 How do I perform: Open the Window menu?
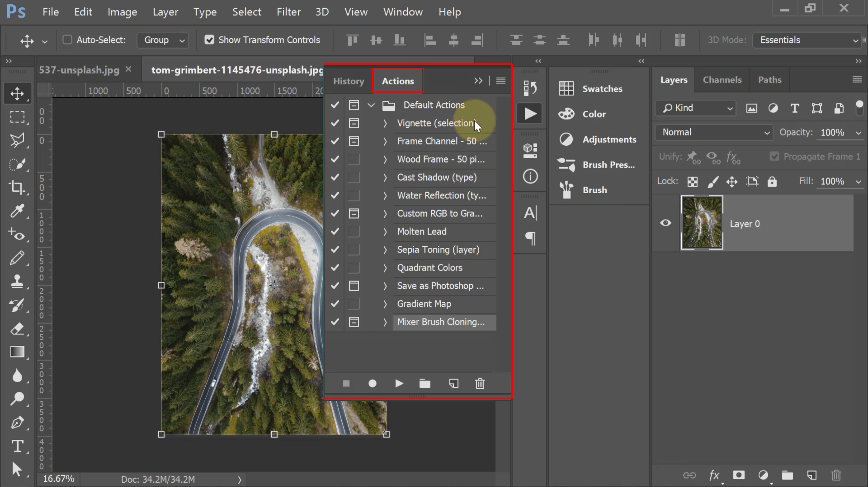403,12
